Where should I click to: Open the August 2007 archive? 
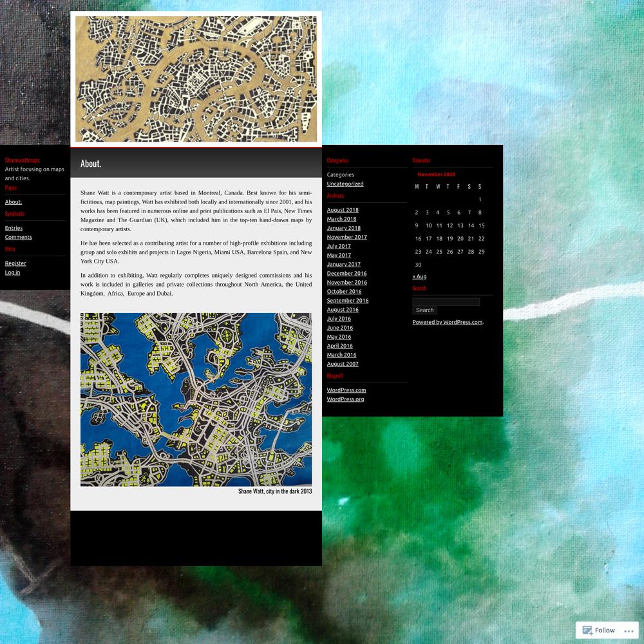343,364
